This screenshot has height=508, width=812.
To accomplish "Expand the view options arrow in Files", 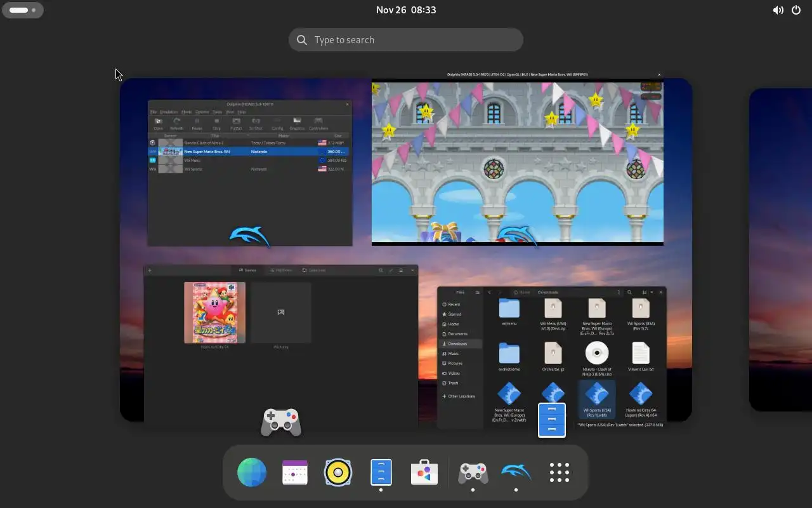I will (652, 293).
